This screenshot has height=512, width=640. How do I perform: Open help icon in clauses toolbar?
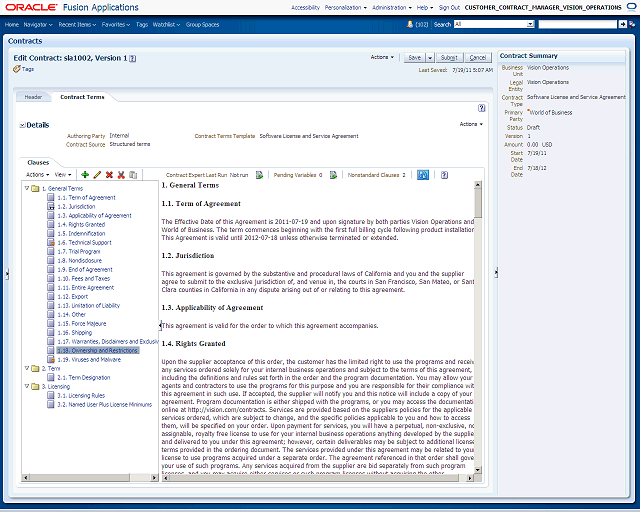tap(444, 175)
